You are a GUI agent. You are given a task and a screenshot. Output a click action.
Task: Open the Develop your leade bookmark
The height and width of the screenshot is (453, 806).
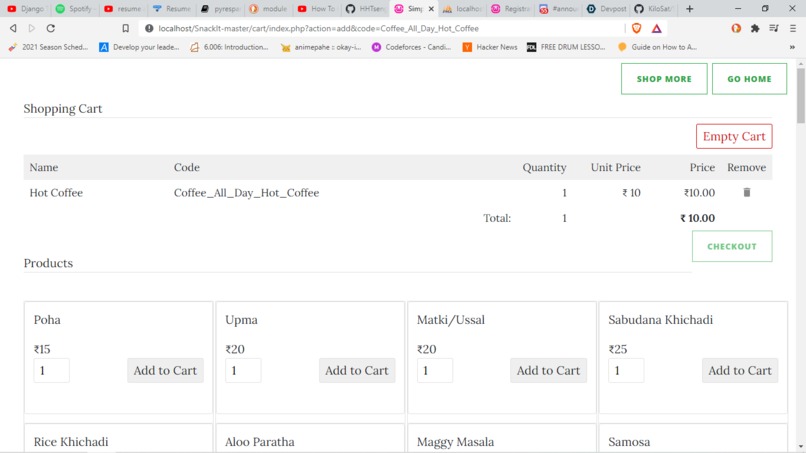(x=139, y=47)
